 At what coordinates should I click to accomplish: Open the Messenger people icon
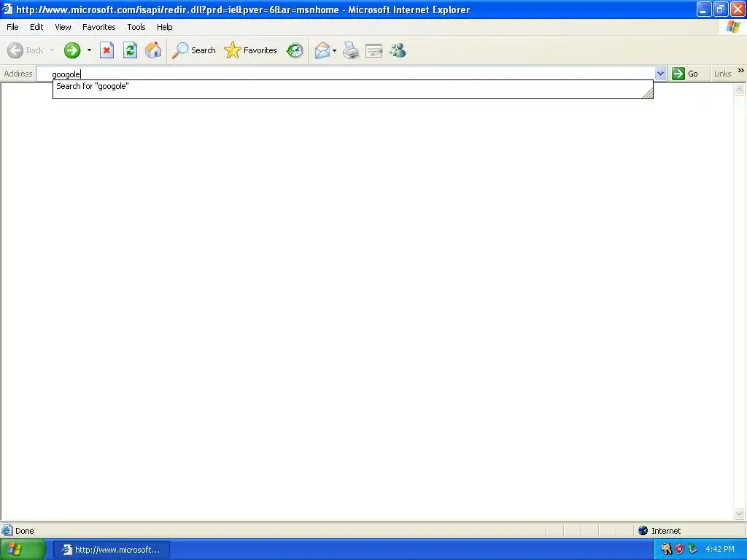click(x=398, y=50)
